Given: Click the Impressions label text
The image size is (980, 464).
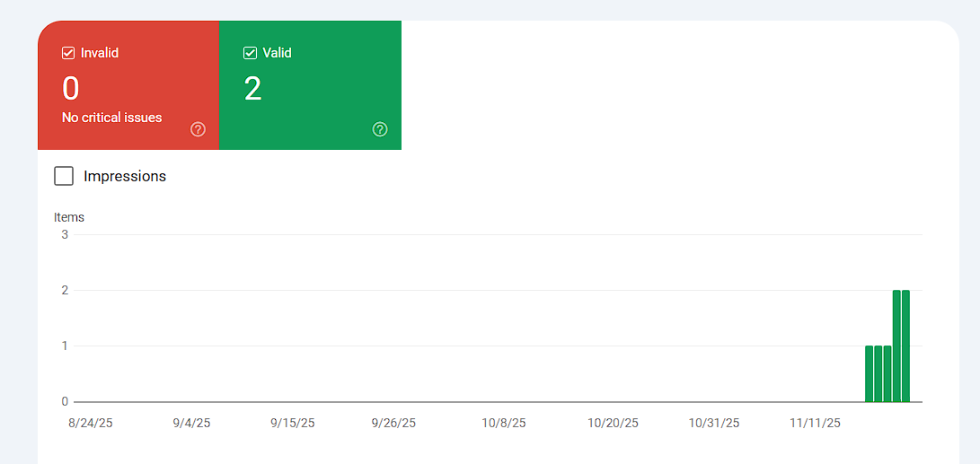Looking at the screenshot, I should [125, 176].
